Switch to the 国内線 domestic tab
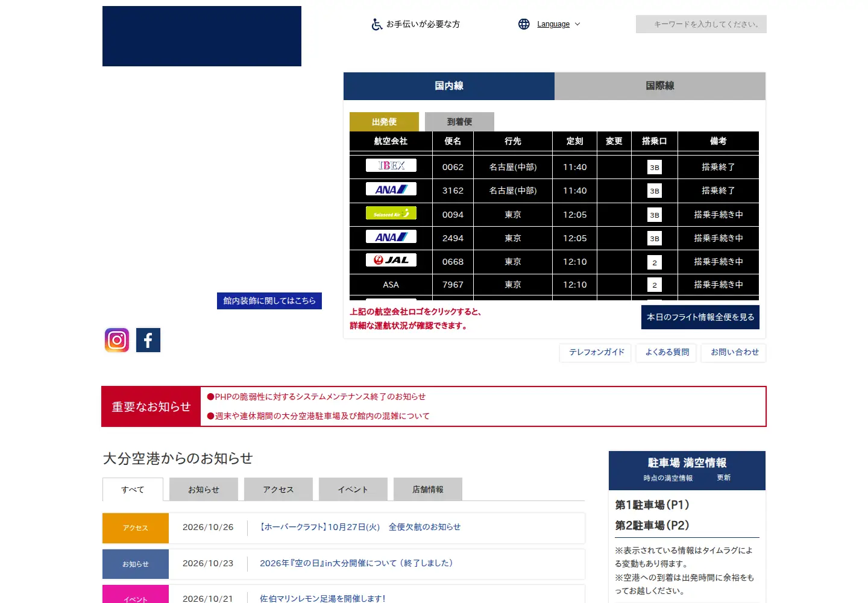Viewport: 868px width, 603px height. pos(449,86)
